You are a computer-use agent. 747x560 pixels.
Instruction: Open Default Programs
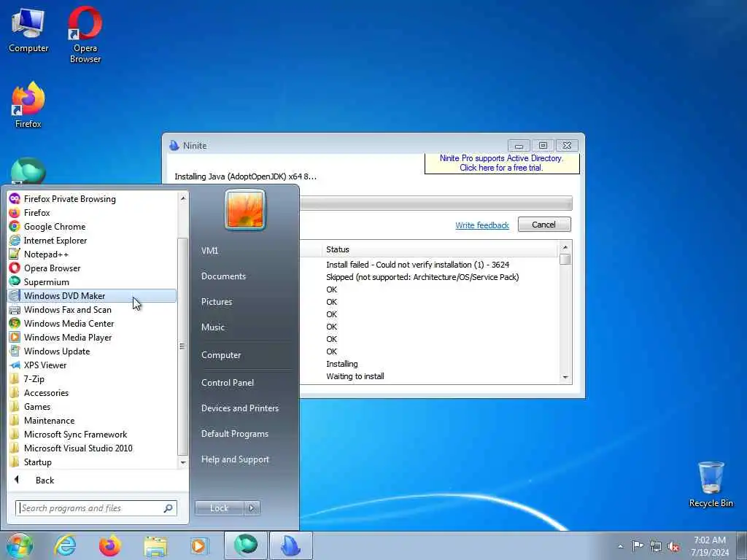tap(235, 434)
